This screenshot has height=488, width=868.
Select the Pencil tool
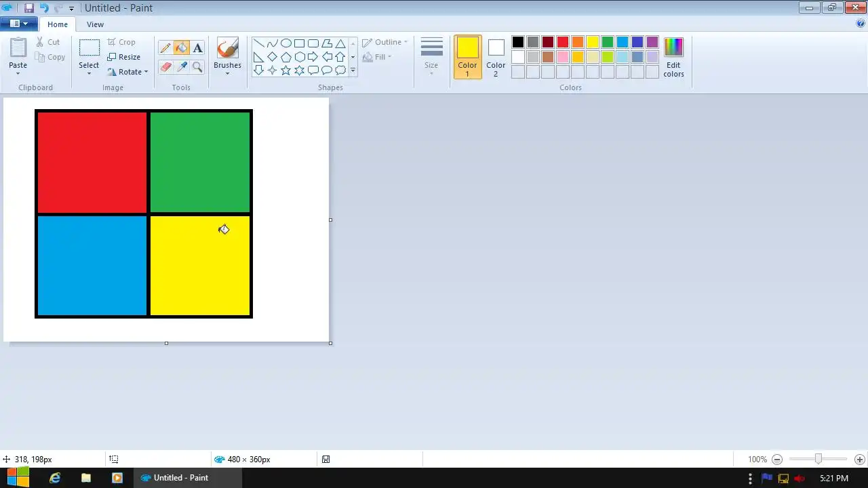click(x=165, y=48)
